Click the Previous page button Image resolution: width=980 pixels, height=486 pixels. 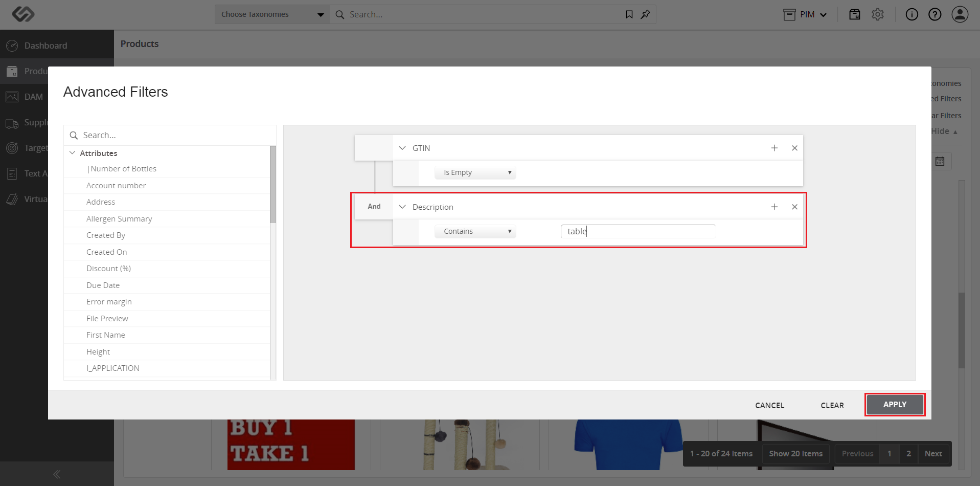point(857,454)
